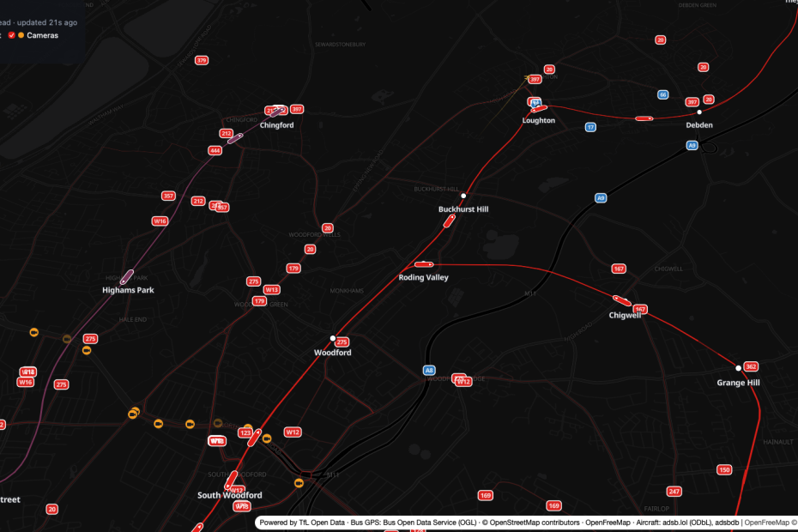The width and height of the screenshot is (798, 532).
Task: Open the 397 bus marker near Debden
Action: (692, 102)
